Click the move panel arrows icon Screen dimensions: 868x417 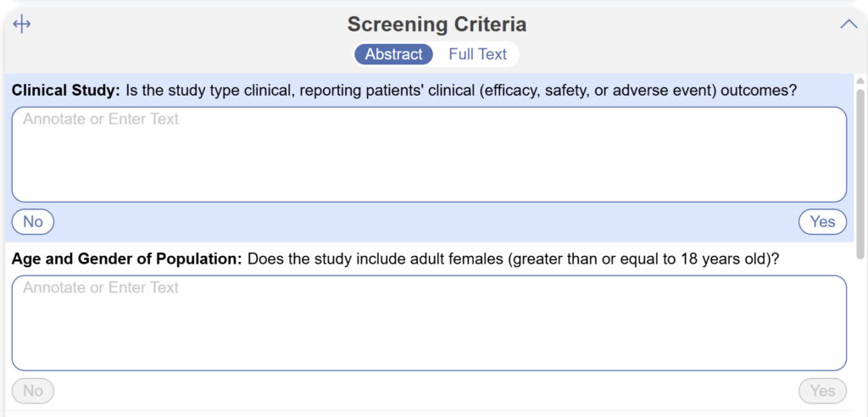[x=22, y=25]
